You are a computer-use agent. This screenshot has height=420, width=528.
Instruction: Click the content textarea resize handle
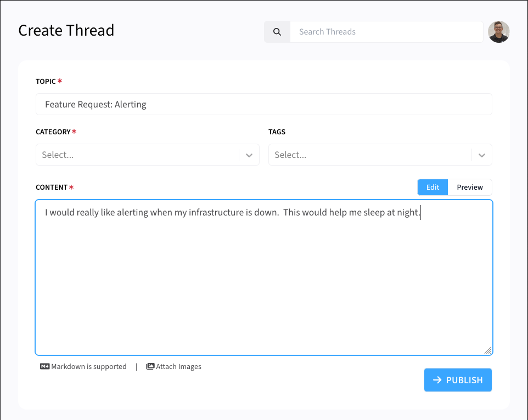click(x=488, y=350)
